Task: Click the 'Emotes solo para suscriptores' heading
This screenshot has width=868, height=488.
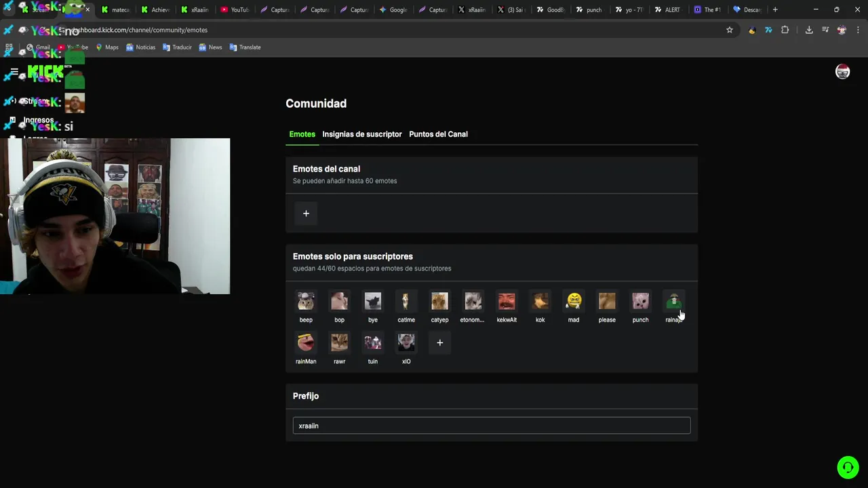Action: (x=353, y=256)
